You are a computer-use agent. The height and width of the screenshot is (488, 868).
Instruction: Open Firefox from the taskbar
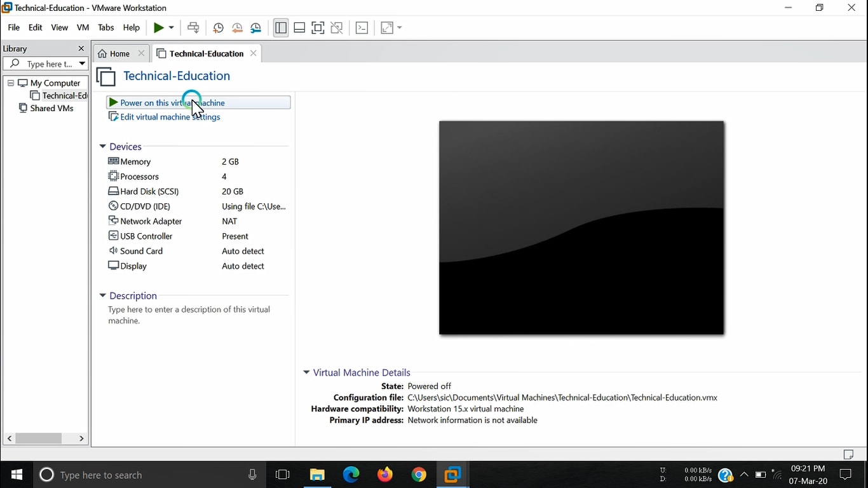tap(385, 475)
